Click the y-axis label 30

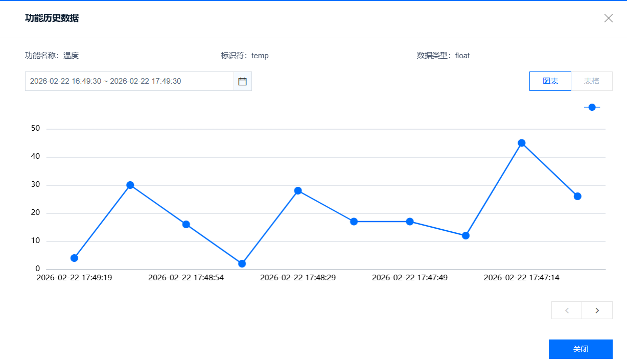click(x=35, y=185)
